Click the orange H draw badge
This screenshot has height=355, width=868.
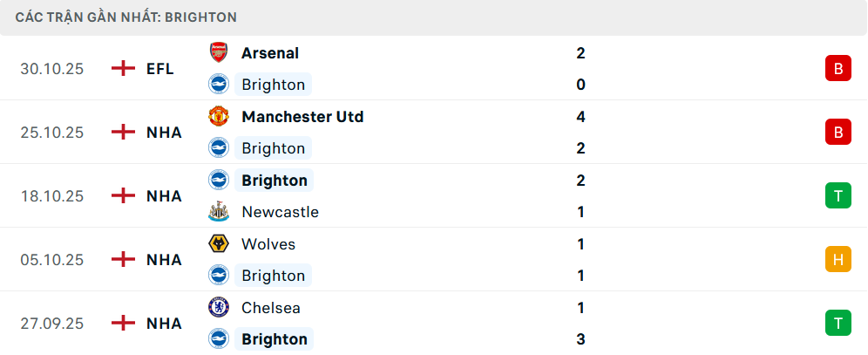point(837,259)
